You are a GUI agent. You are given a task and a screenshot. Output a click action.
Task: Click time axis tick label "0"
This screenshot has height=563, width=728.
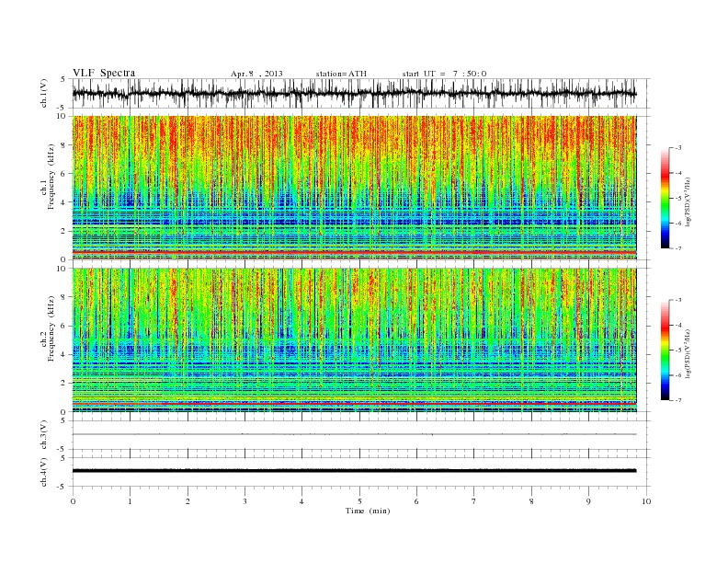point(73,501)
